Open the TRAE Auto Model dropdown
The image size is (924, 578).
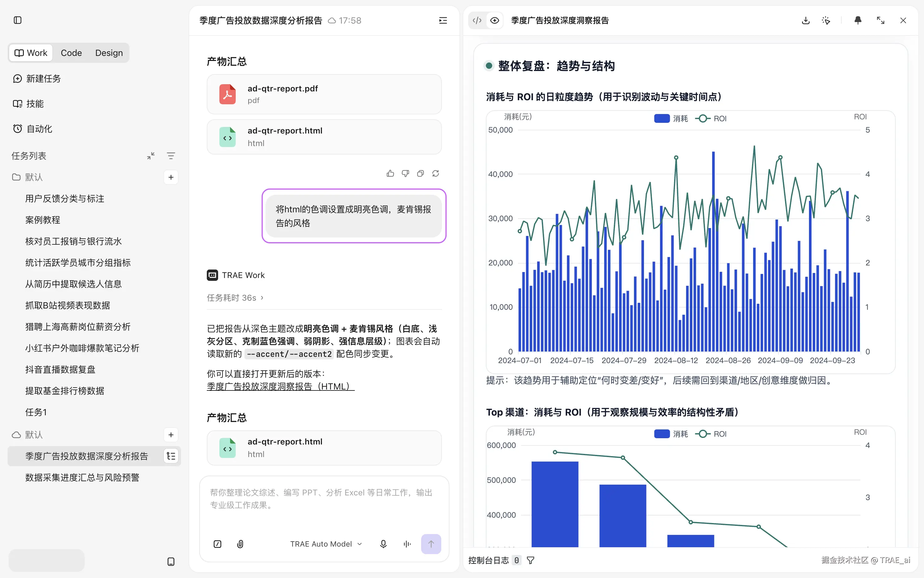pyautogui.click(x=326, y=543)
